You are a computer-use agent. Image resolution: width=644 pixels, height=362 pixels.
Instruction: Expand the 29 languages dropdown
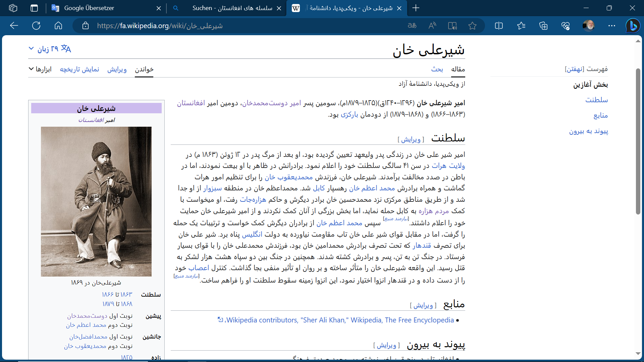pyautogui.click(x=50, y=49)
